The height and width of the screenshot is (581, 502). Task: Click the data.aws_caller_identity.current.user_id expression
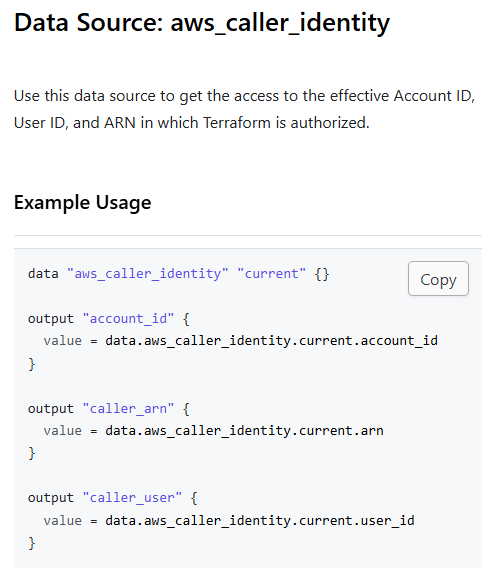coord(260,521)
